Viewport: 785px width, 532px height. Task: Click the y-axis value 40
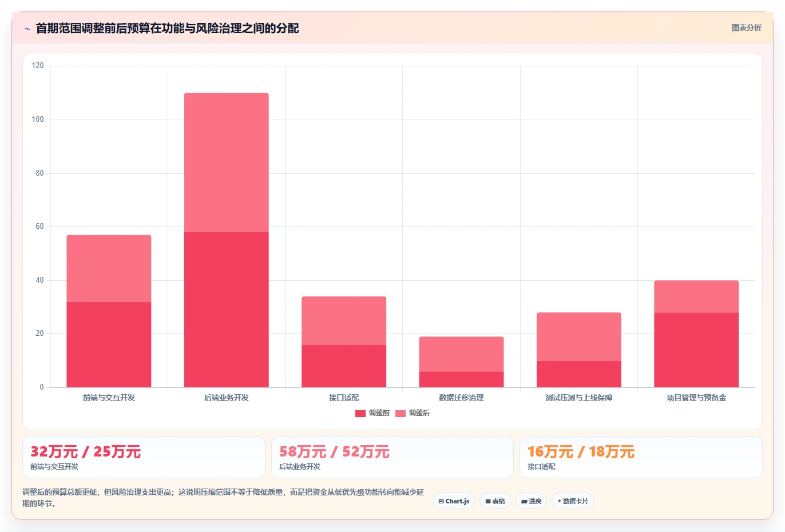tap(39, 280)
